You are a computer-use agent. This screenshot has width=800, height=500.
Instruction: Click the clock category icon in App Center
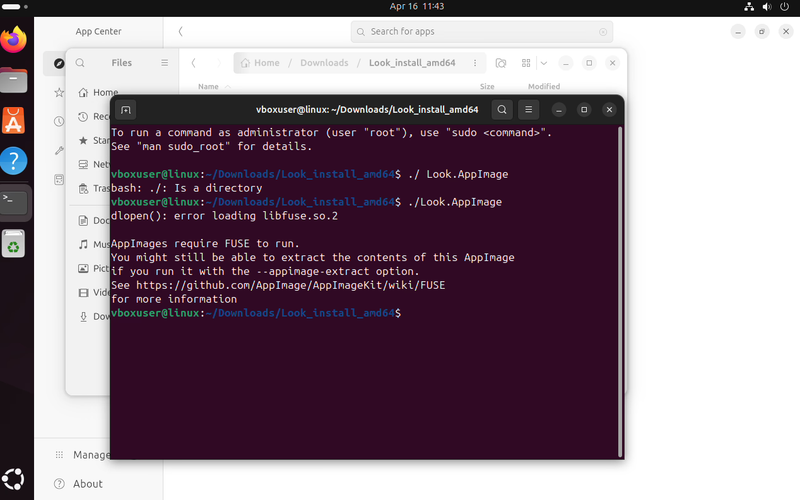[x=59, y=121]
